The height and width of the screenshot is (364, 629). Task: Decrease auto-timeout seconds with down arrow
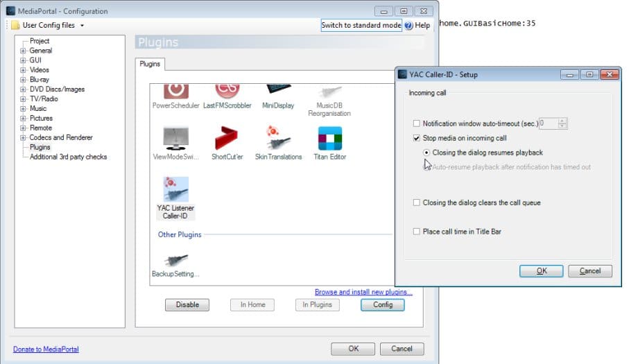(562, 126)
